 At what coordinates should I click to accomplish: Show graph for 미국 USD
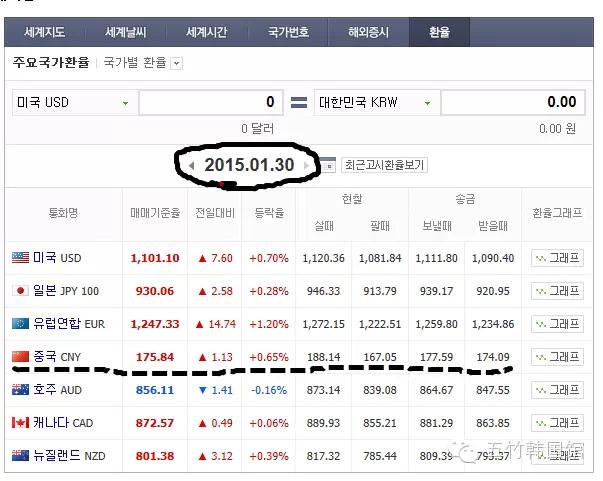(556, 258)
